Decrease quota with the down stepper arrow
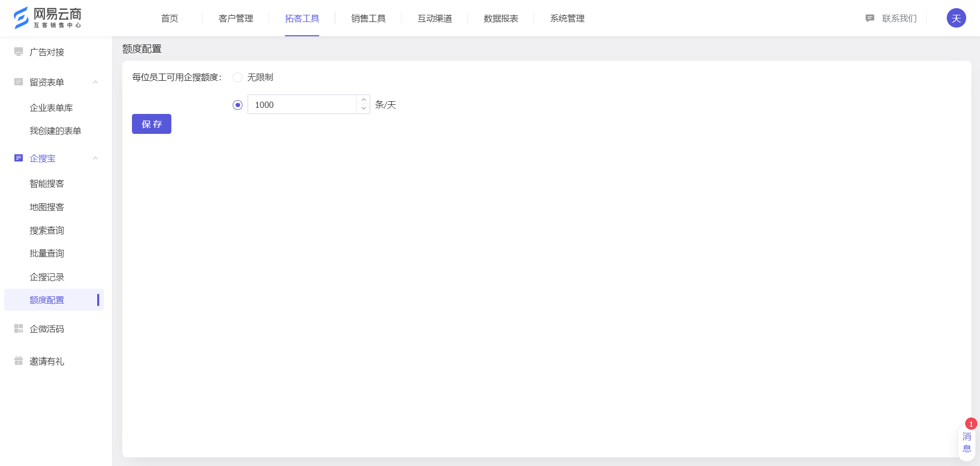Screen dimensions: 980x466 [x=363, y=109]
